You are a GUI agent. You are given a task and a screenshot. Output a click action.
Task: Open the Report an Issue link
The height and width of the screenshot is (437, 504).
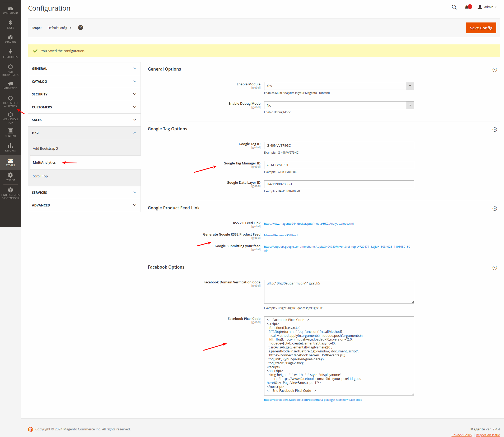click(488, 435)
